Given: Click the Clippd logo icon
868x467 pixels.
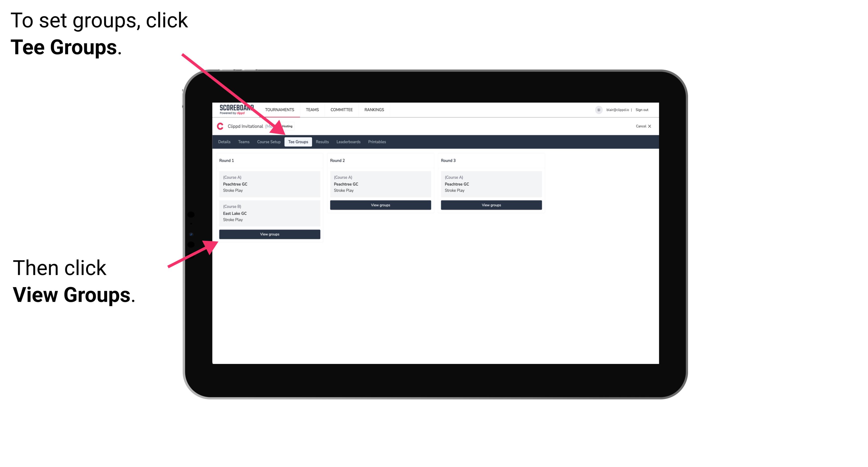Looking at the screenshot, I should pyautogui.click(x=220, y=127).
